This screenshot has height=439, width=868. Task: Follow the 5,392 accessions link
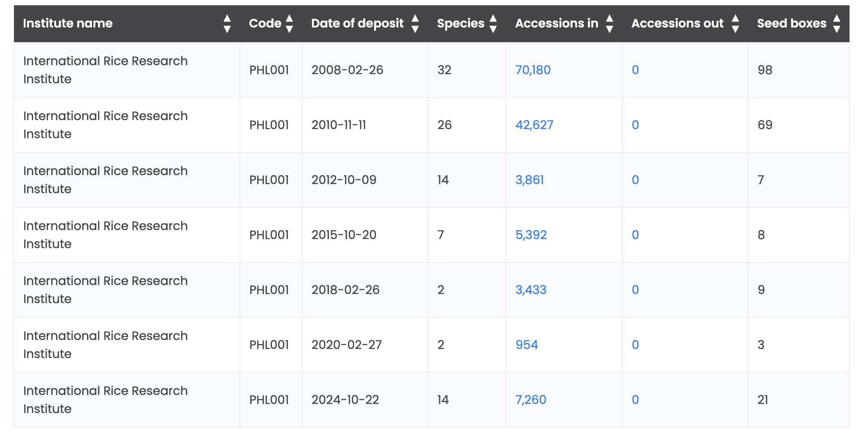coord(531,235)
